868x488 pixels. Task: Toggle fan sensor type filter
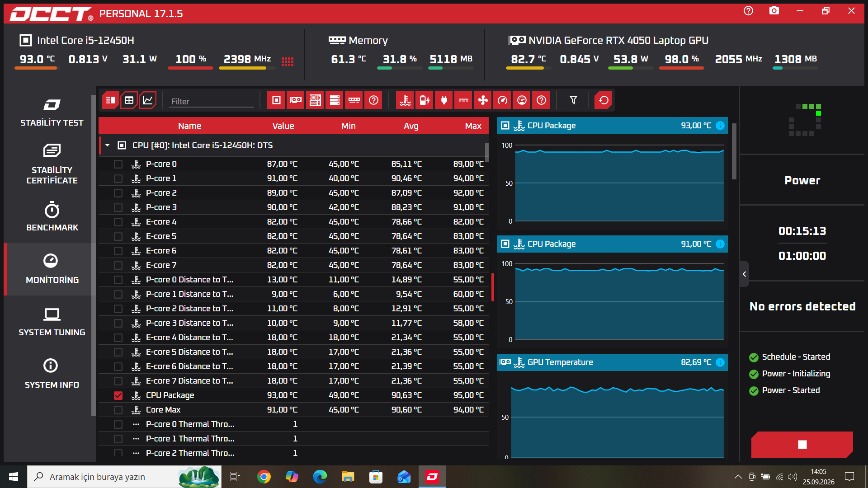click(483, 100)
